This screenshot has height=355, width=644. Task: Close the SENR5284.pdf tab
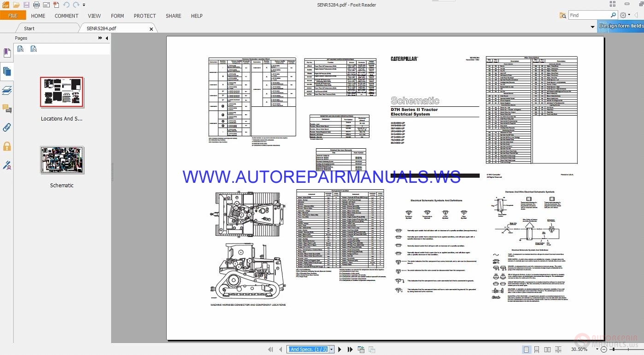152,29
